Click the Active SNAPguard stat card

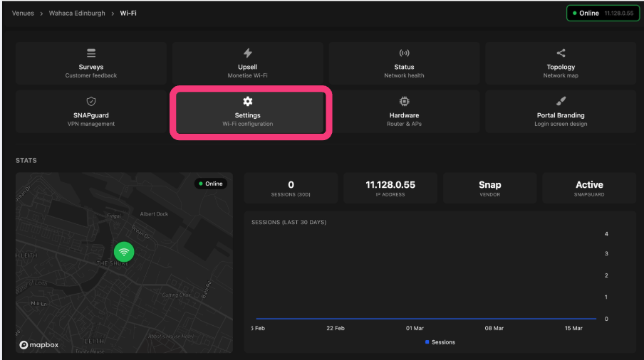589,188
